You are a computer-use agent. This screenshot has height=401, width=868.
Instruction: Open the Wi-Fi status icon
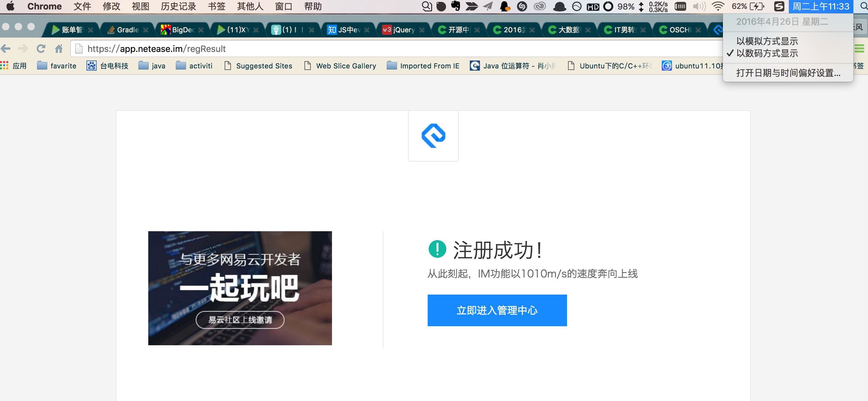(x=718, y=6)
